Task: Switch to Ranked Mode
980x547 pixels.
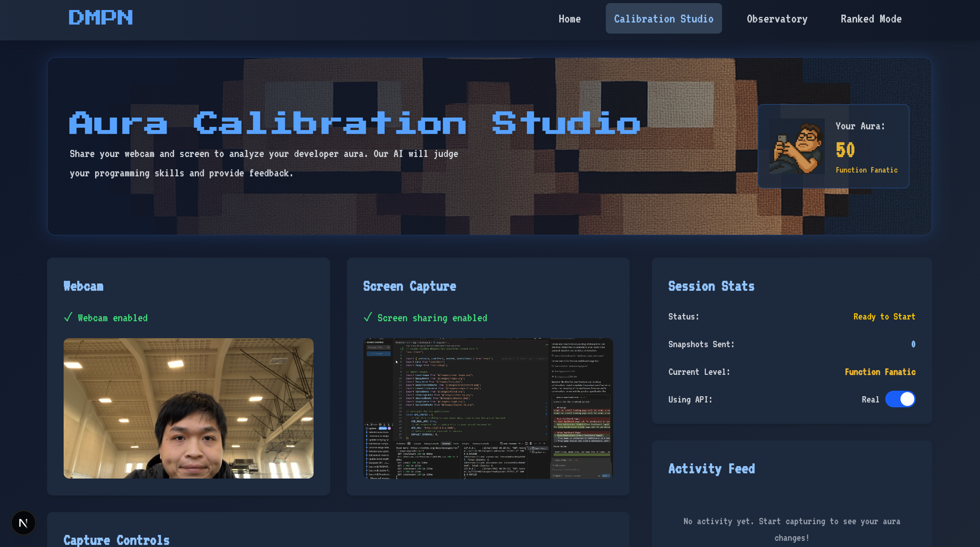Action: [870, 19]
